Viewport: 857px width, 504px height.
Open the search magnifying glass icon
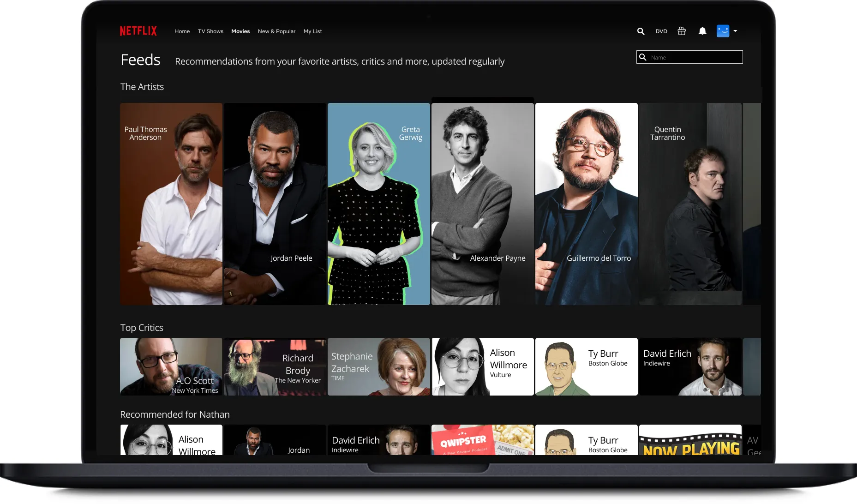[641, 31]
